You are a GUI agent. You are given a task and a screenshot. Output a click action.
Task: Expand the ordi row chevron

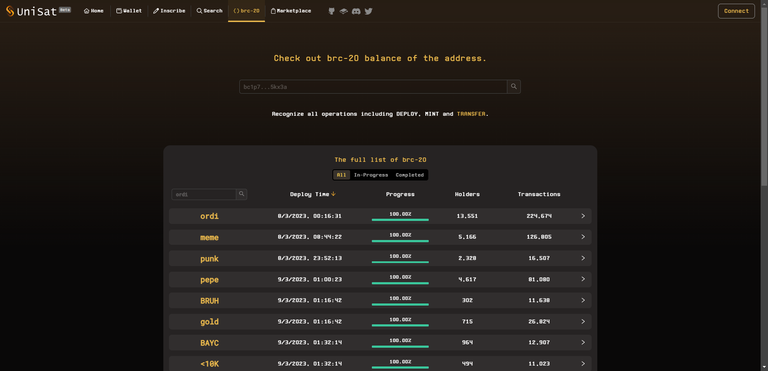[583, 216]
